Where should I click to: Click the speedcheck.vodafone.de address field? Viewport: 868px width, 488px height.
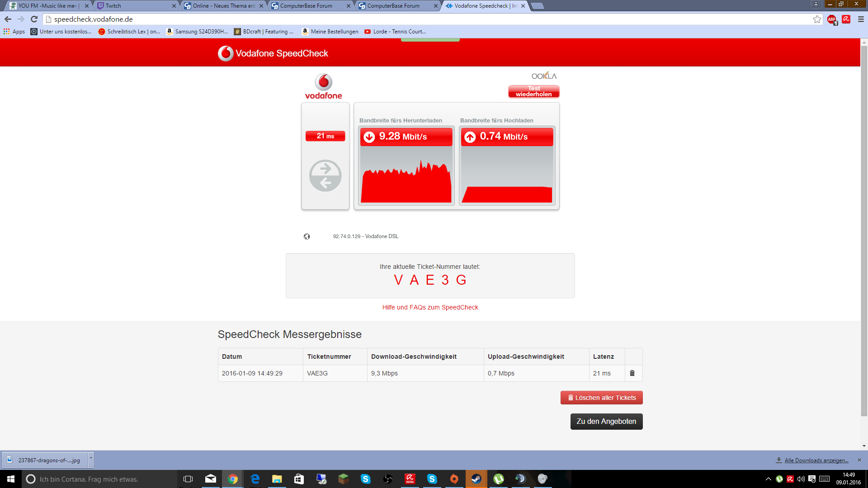[x=407, y=19]
